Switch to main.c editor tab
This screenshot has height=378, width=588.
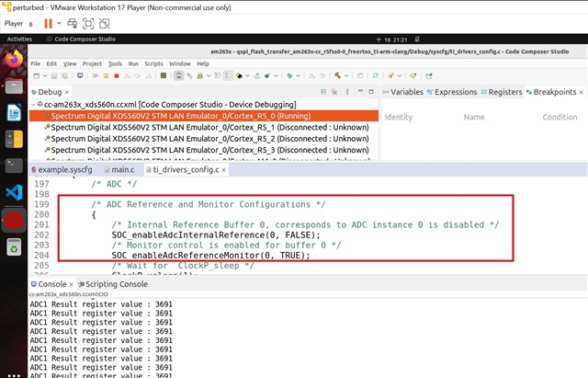119,169
